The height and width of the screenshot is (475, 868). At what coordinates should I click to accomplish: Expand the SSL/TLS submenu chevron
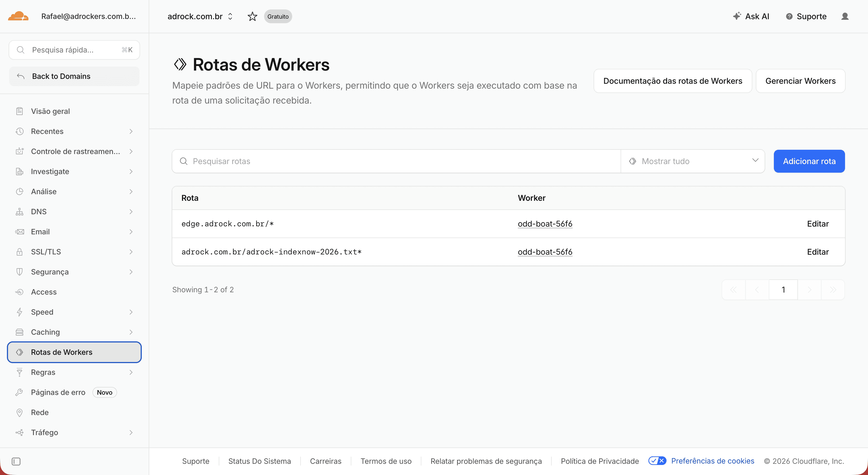(131, 252)
